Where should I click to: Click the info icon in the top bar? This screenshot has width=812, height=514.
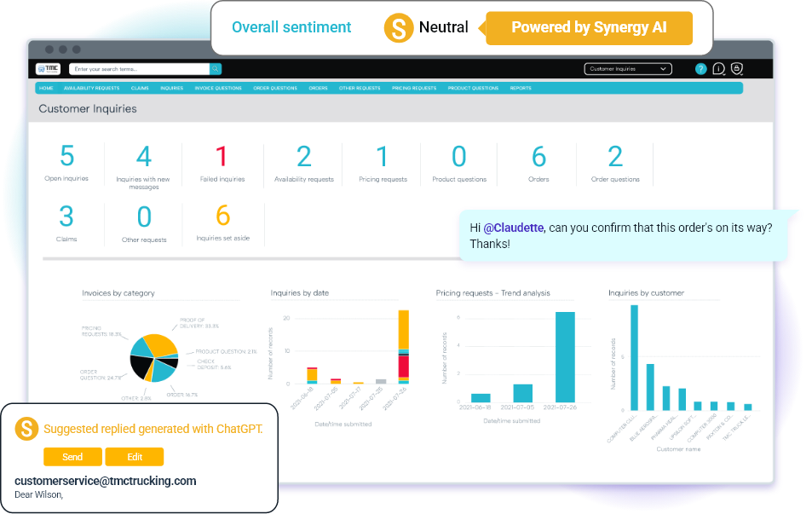point(718,69)
